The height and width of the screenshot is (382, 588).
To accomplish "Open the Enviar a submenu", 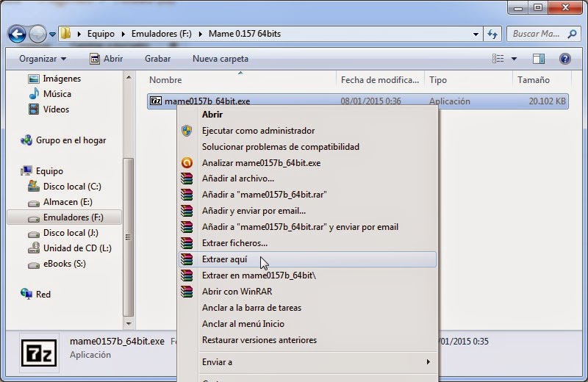I will [x=307, y=362].
